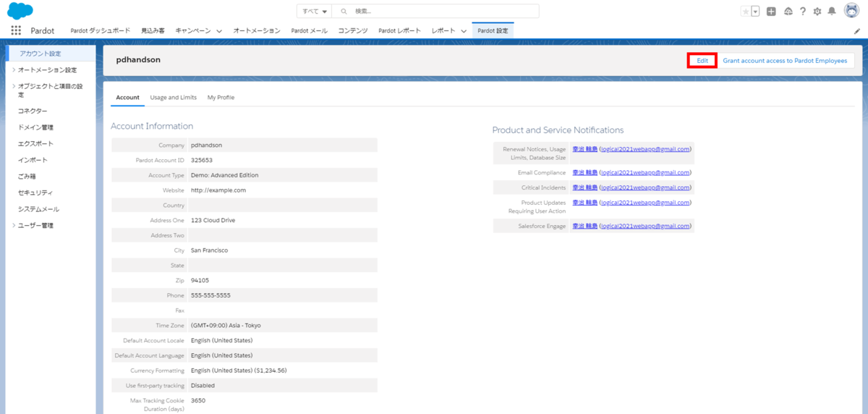
Task: Click the Zip value 94105
Action: coord(200,280)
